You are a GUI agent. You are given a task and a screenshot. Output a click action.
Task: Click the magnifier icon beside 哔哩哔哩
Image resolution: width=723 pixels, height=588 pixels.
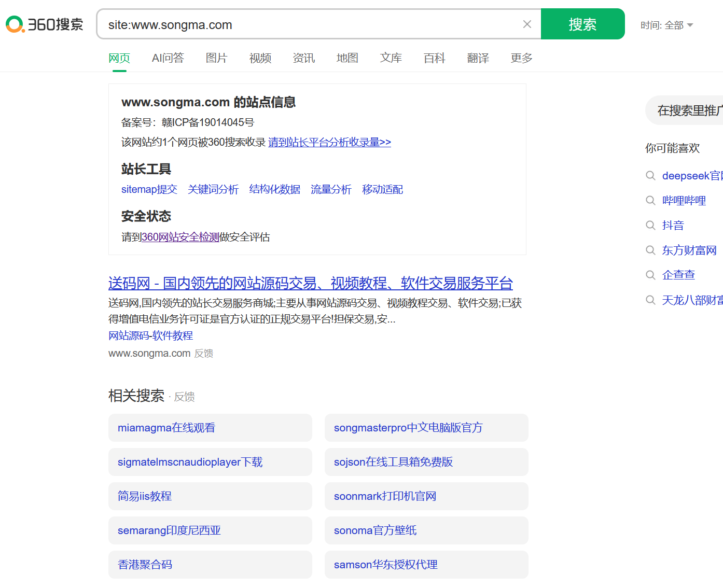click(x=650, y=201)
